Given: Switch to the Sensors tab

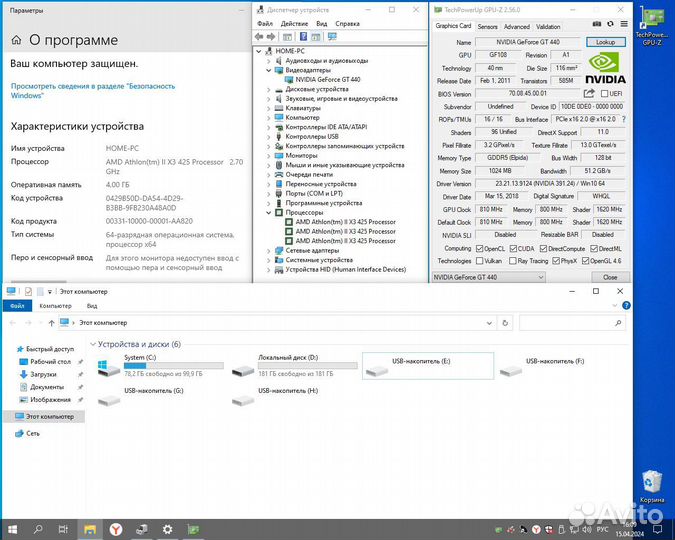Looking at the screenshot, I should pyautogui.click(x=487, y=27).
